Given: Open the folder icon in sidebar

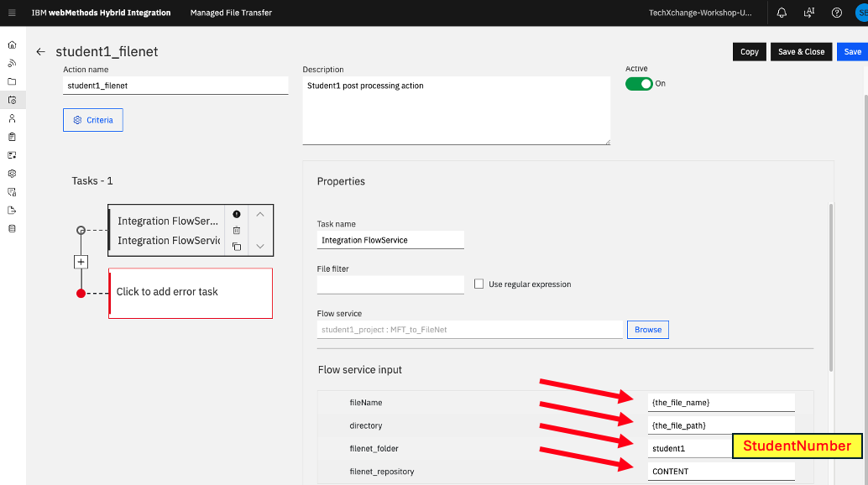Looking at the screenshot, I should click(x=13, y=81).
